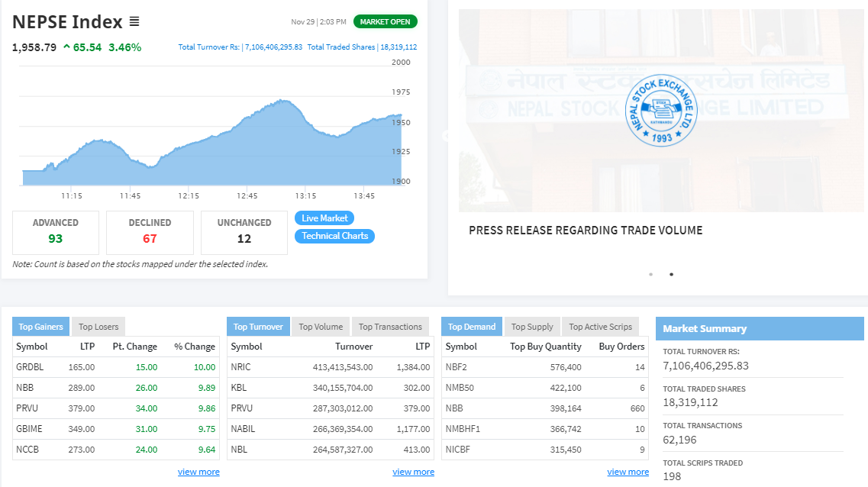Click the 3.46% change figure
This screenshot has width=868, height=487.
pos(125,47)
